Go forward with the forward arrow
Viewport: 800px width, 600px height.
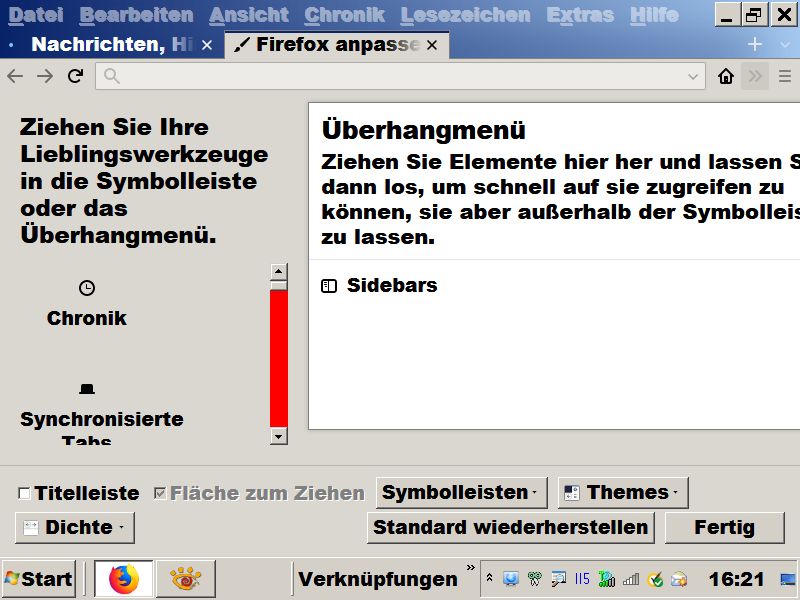[45, 77]
